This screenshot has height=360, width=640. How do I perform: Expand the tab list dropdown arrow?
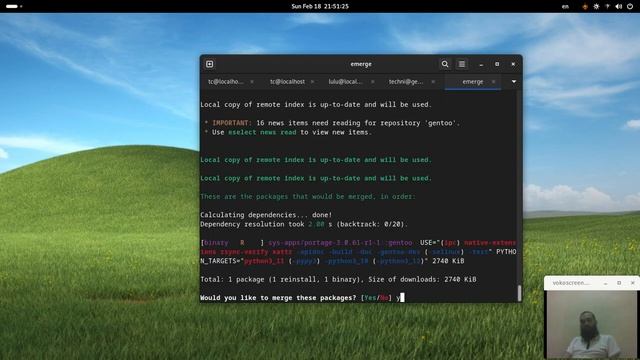[x=514, y=82]
